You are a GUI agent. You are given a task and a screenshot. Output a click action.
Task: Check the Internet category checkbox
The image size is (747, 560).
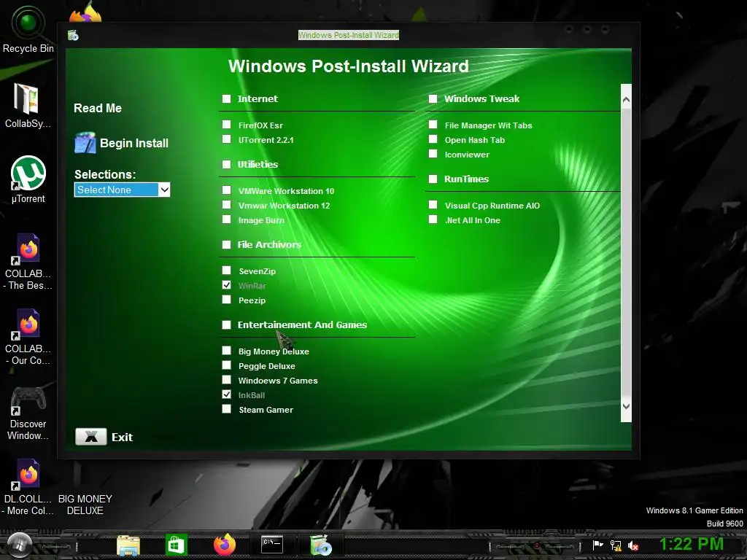226,98
